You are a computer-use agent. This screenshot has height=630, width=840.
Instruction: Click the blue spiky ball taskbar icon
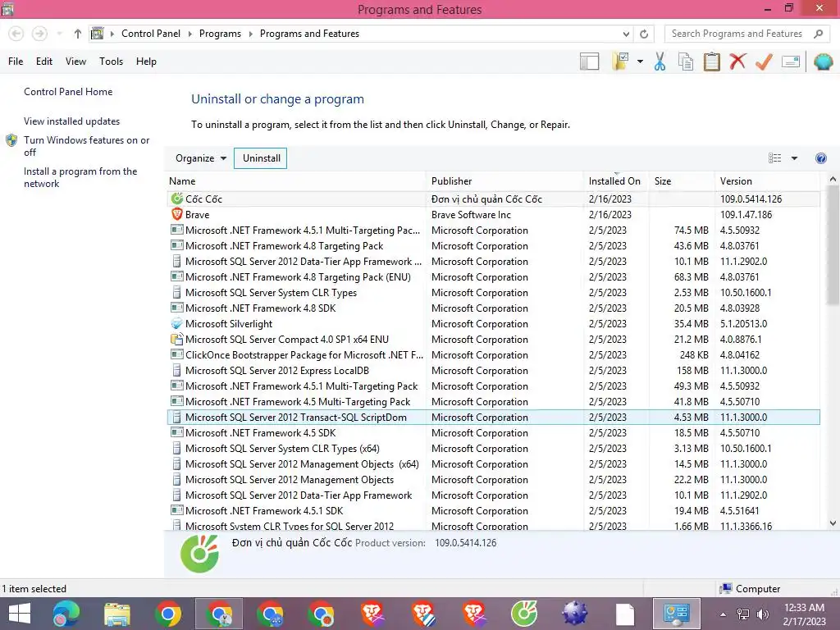point(574,614)
